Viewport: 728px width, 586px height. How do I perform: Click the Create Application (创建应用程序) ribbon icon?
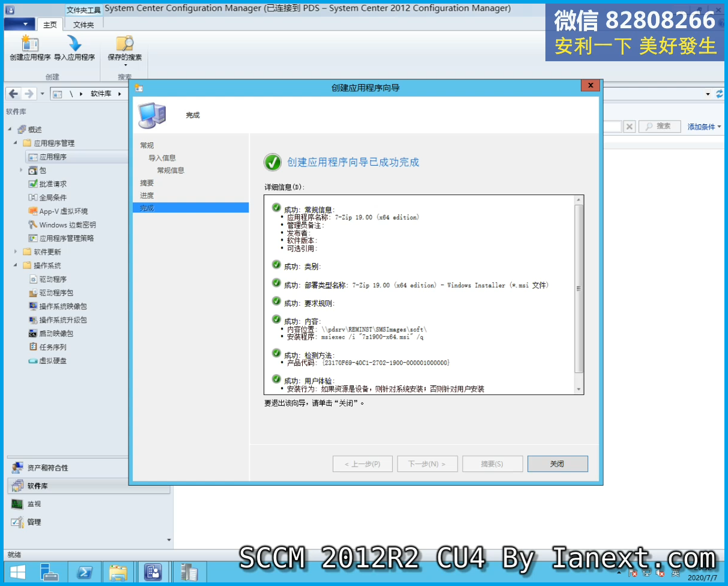30,48
